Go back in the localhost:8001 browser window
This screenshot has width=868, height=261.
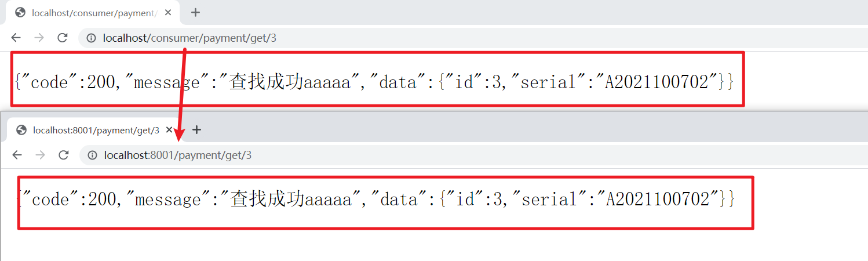[x=17, y=155]
